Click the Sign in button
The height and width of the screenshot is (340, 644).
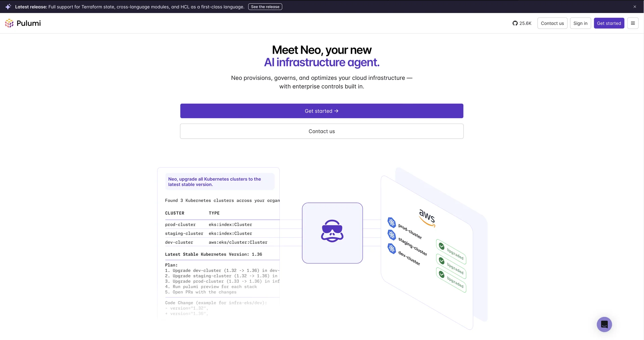[580, 23]
